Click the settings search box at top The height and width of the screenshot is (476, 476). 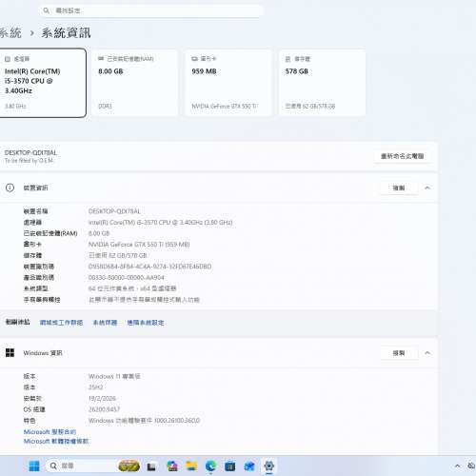tap(151, 10)
